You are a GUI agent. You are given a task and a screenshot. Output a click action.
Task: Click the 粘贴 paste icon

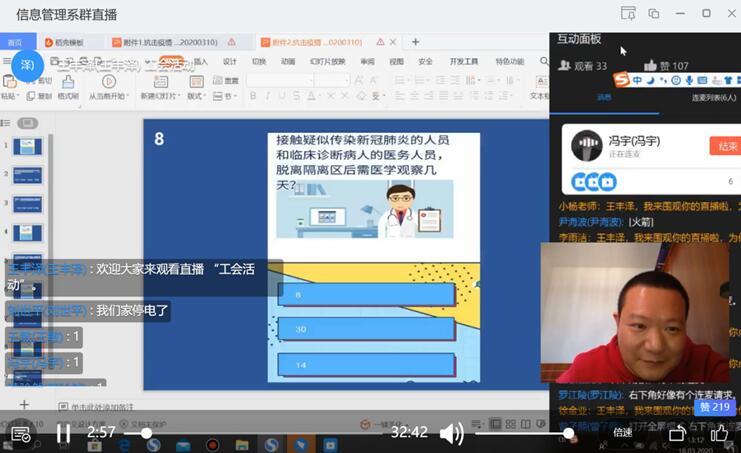pos(9,81)
